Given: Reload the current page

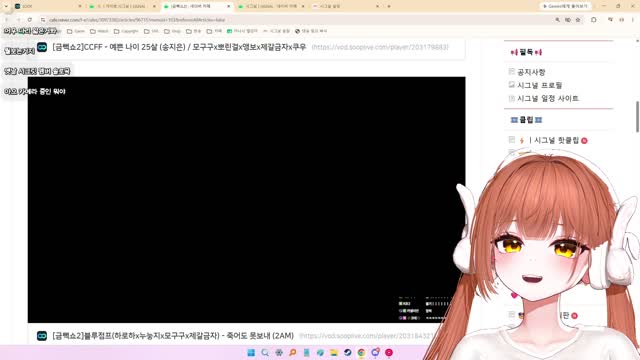Looking at the screenshot, I should pos(30,20).
